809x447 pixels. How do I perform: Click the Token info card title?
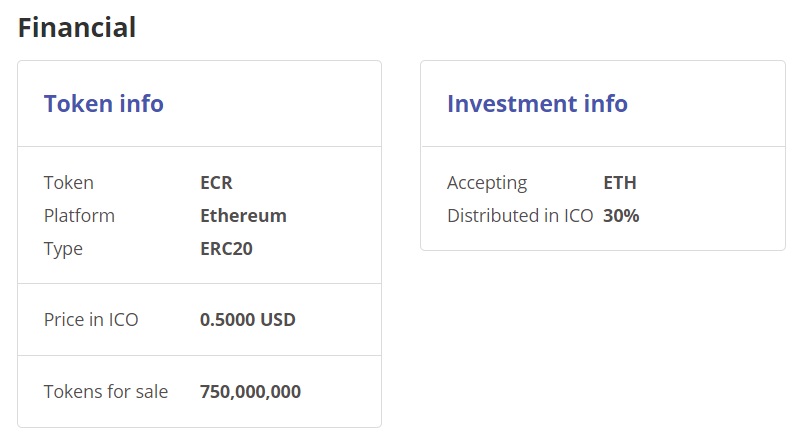pos(103,103)
